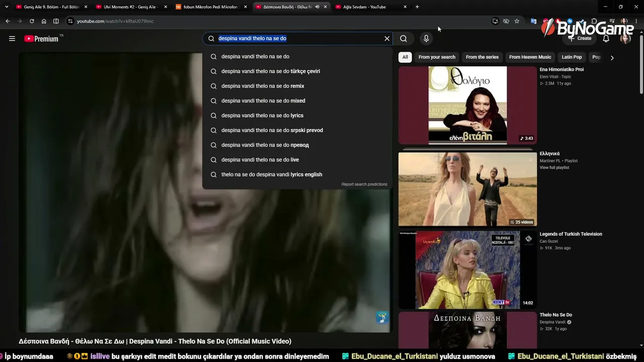Submit search with the magnifier button
Screen dimensions: 644x362
pyautogui.click(x=404, y=39)
